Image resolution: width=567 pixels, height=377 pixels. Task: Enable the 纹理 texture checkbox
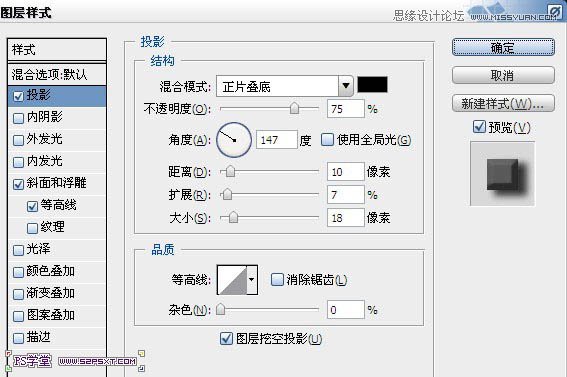32,228
